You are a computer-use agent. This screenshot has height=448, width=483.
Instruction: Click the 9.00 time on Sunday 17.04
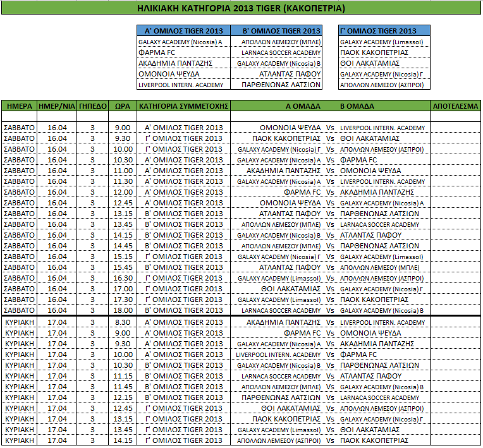click(123, 333)
